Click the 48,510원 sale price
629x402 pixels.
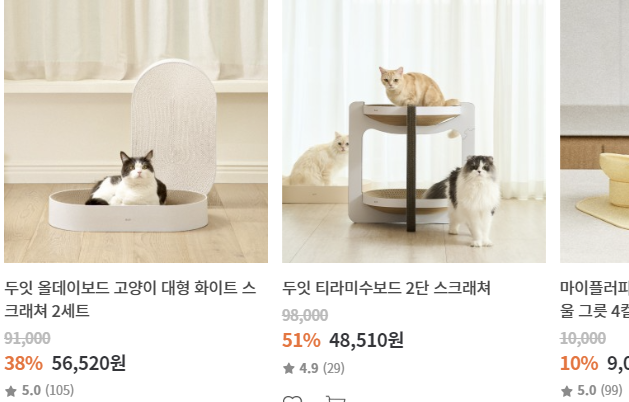366,340
